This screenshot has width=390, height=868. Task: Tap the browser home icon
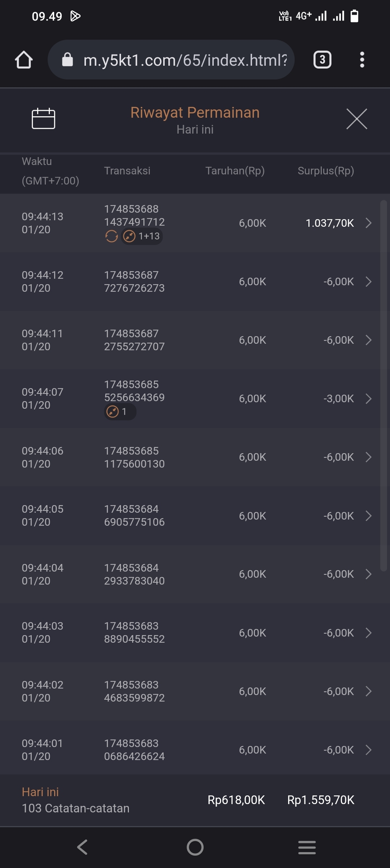point(24,60)
